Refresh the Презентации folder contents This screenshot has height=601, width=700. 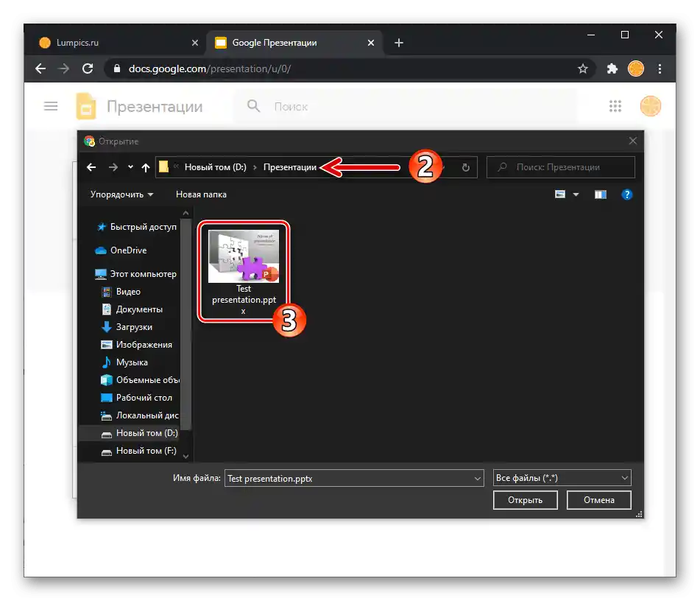click(465, 167)
